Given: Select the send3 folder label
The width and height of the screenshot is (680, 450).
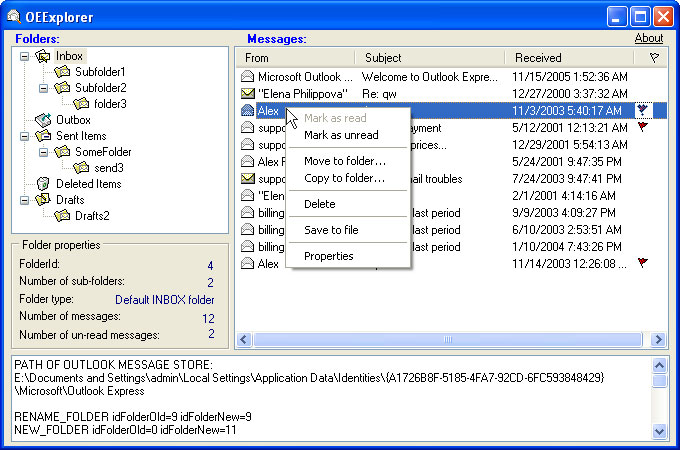Looking at the screenshot, I should [109, 168].
